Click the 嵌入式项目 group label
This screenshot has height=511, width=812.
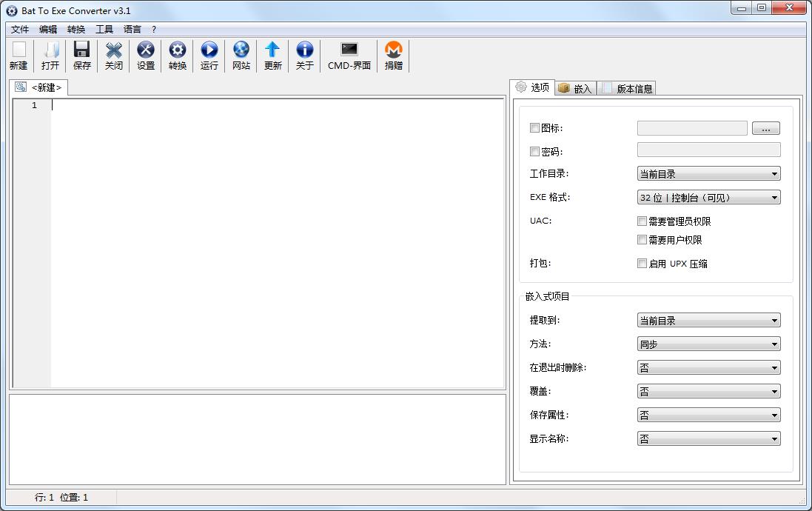547,296
